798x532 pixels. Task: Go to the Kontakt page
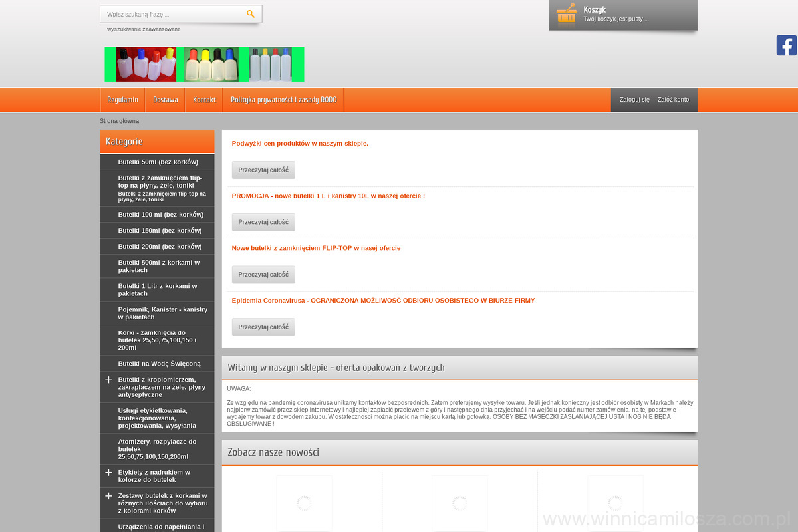click(x=204, y=100)
